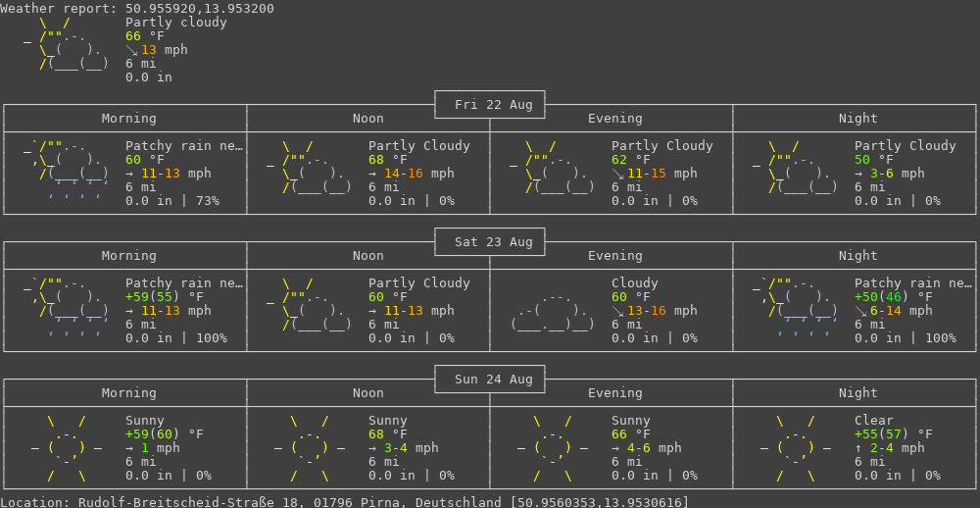Viewport: 980px width, 508px height.
Task: Click Sunday Noon temperature 68 °F
Action: (388, 434)
